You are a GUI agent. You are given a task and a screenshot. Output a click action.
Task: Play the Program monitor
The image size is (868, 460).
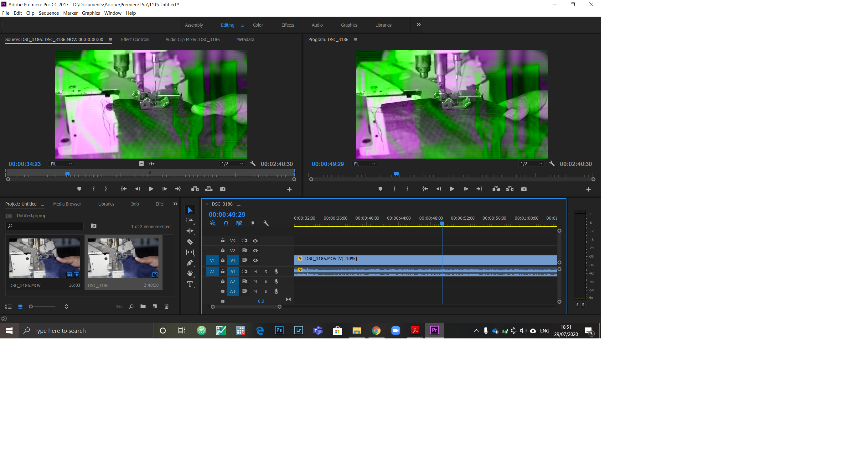(x=452, y=189)
